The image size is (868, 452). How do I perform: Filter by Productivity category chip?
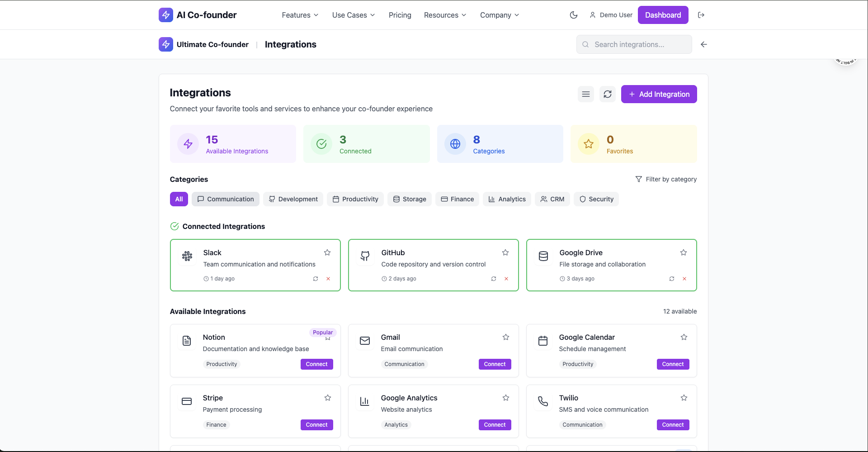tap(355, 199)
